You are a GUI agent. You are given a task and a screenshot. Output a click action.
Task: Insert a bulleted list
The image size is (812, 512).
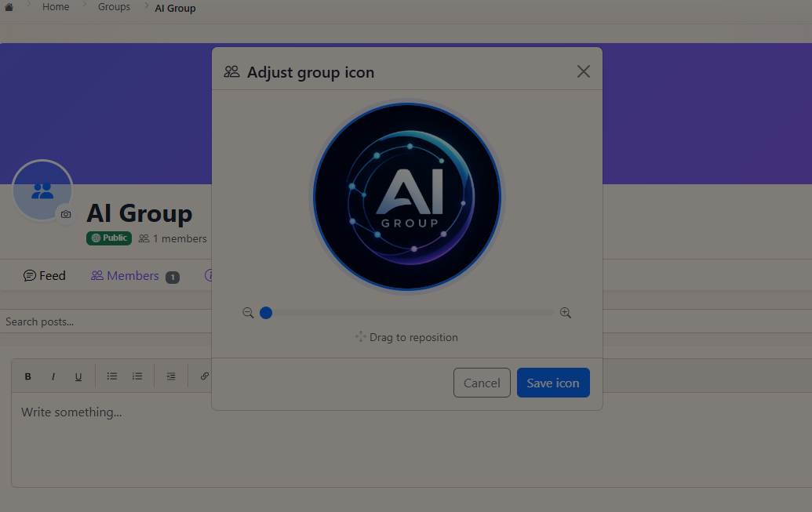[x=112, y=376]
